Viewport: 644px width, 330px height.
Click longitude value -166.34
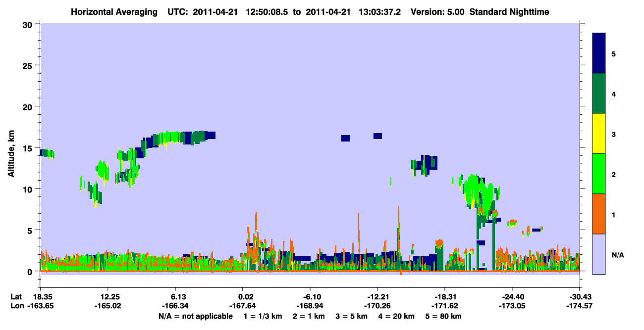point(175,306)
